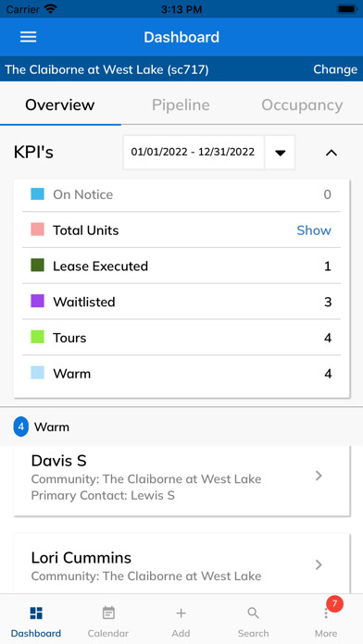This screenshot has height=644, width=363.
Task: Click the 3:13 PM clock
Action: (x=181, y=9)
